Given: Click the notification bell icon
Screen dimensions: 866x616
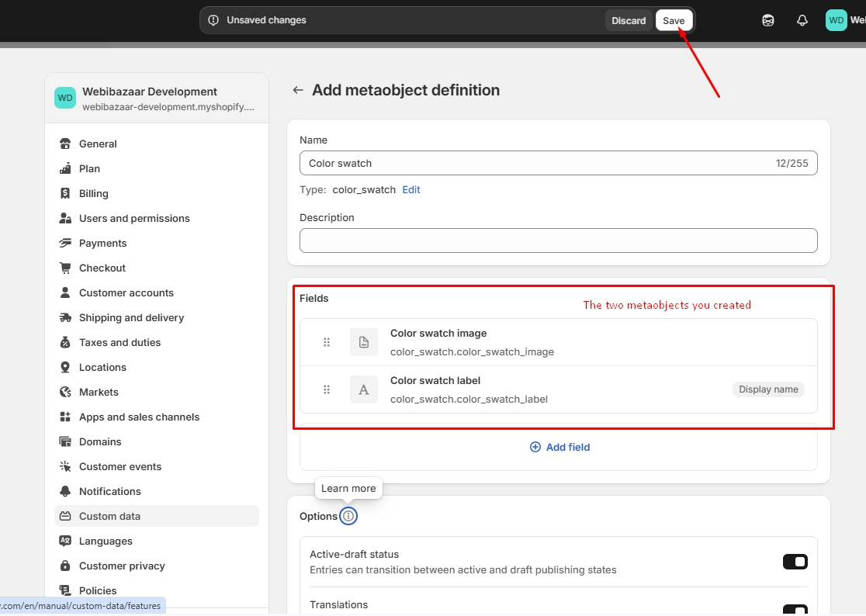Looking at the screenshot, I should click(x=802, y=21).
